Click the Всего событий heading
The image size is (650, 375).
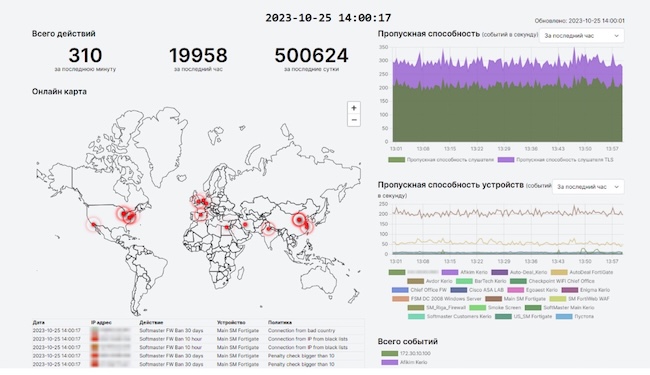point(407,341)
